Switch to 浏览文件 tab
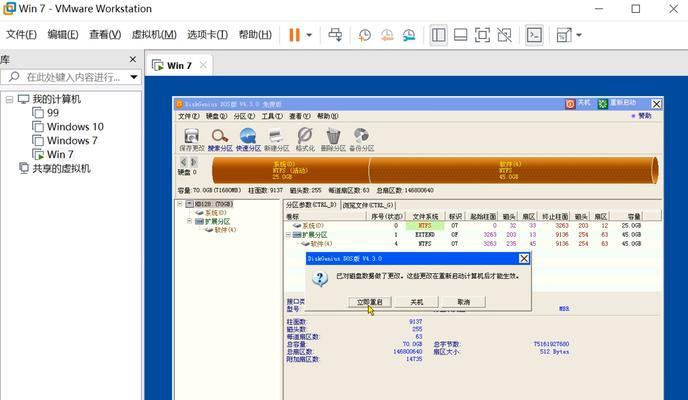 tap(368, 205)
